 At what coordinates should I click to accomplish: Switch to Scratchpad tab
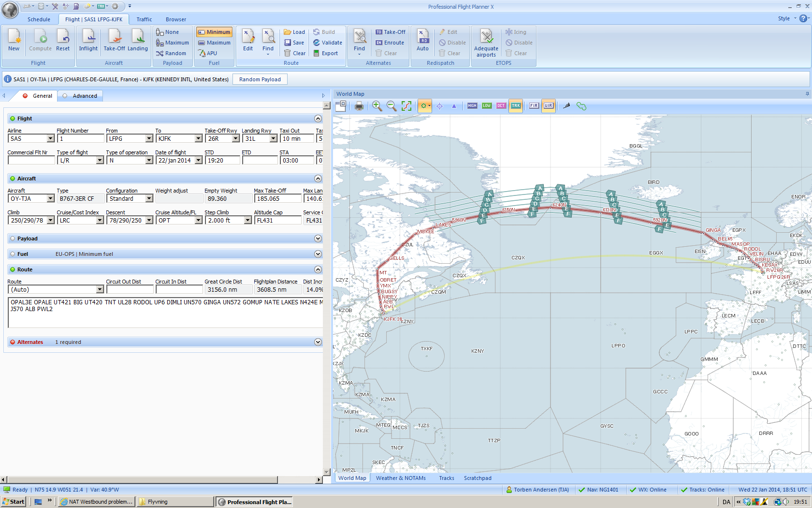478,478
